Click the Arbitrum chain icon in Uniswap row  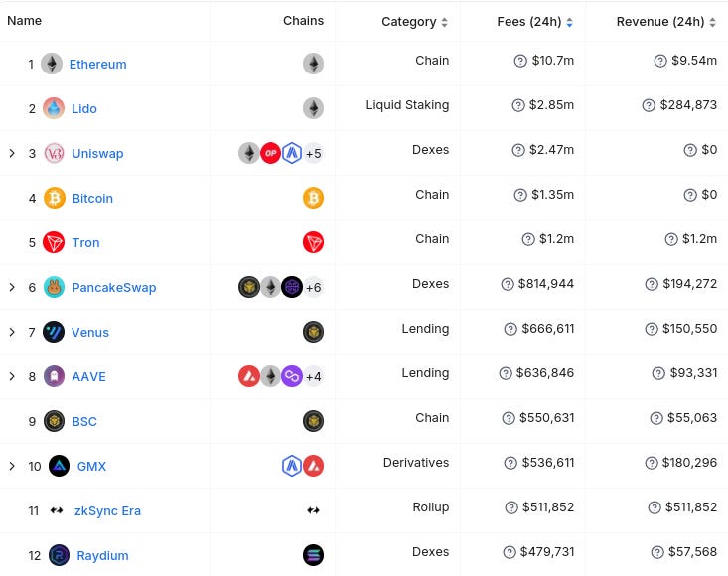292,153
